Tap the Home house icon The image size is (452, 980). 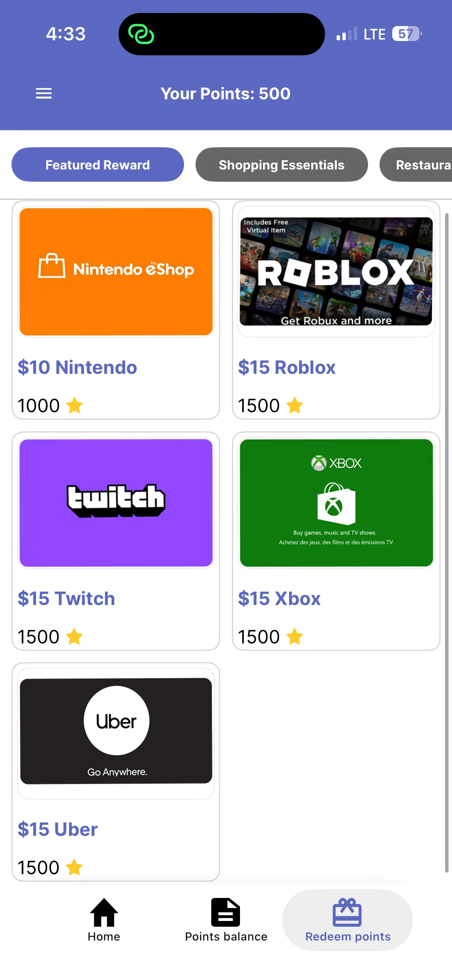(104, 912)
